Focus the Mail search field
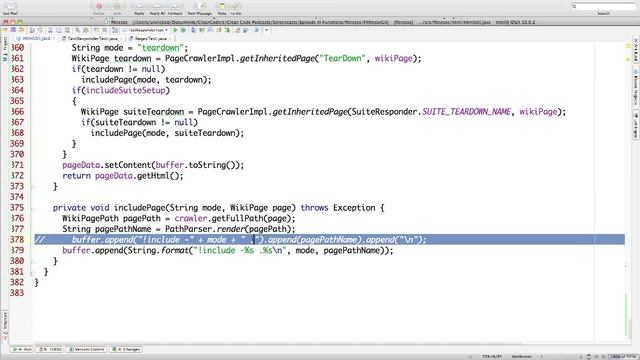 click(x=603, y=6)
